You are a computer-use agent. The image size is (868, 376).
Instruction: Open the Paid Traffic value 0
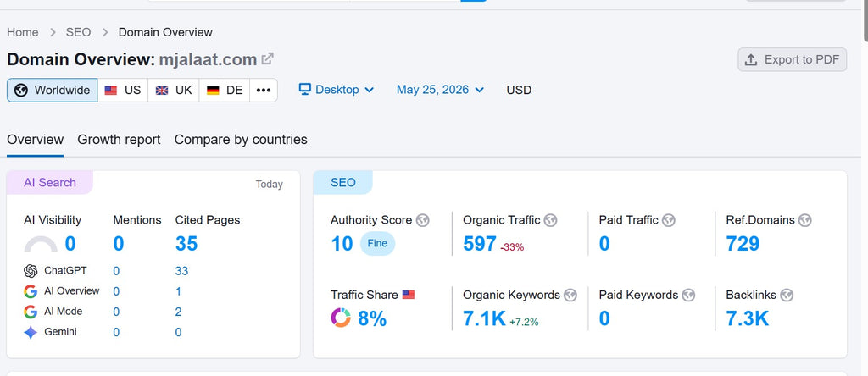pos(604,244)
